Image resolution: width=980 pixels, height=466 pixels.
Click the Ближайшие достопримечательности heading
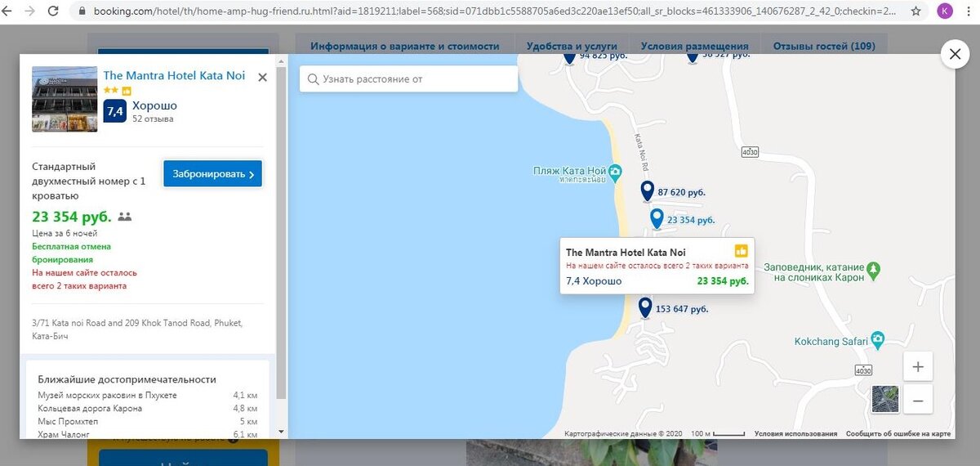tap(127, 379)
